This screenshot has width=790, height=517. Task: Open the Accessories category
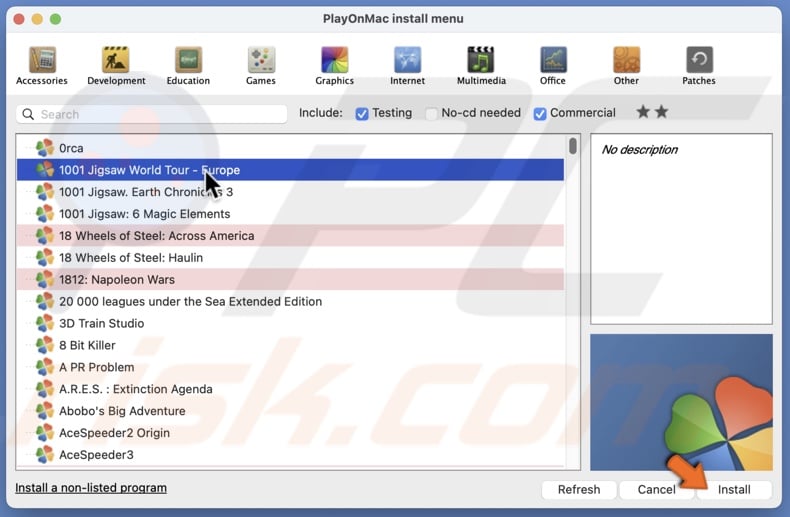coord(42,66)
